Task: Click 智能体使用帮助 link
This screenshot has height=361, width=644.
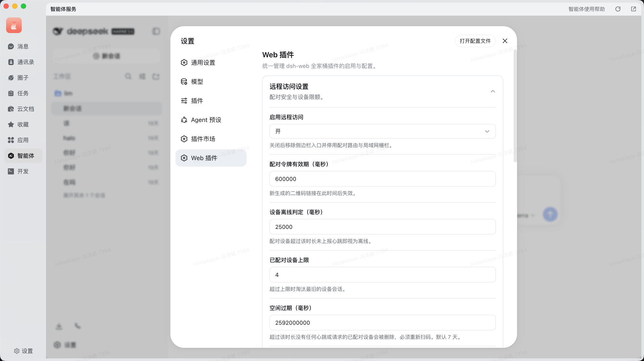Action: (586, 9)
